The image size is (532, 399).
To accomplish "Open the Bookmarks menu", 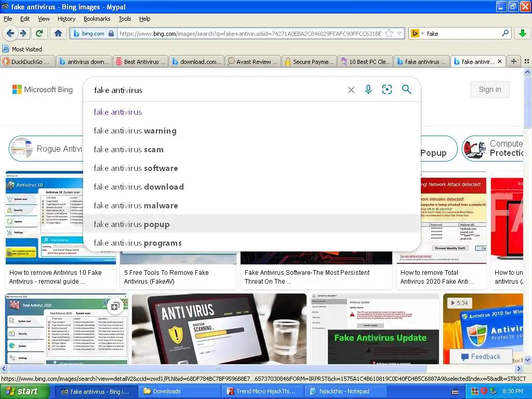I will coord(97,19).
